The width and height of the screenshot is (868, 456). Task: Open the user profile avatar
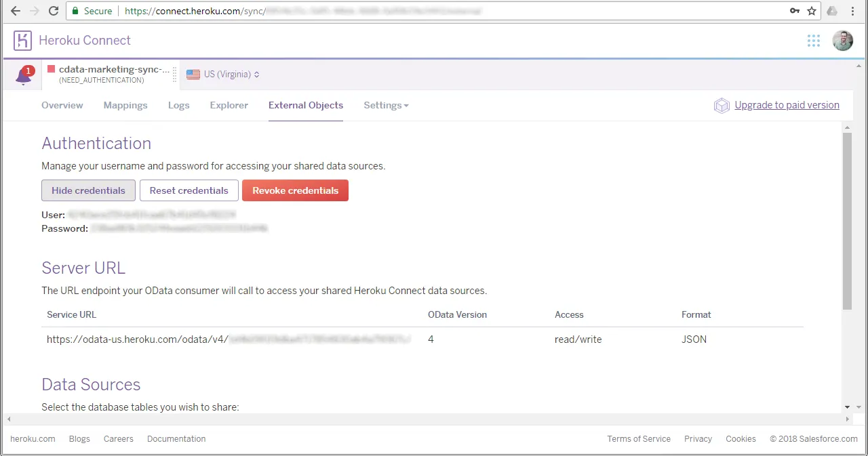pos(843,41)
